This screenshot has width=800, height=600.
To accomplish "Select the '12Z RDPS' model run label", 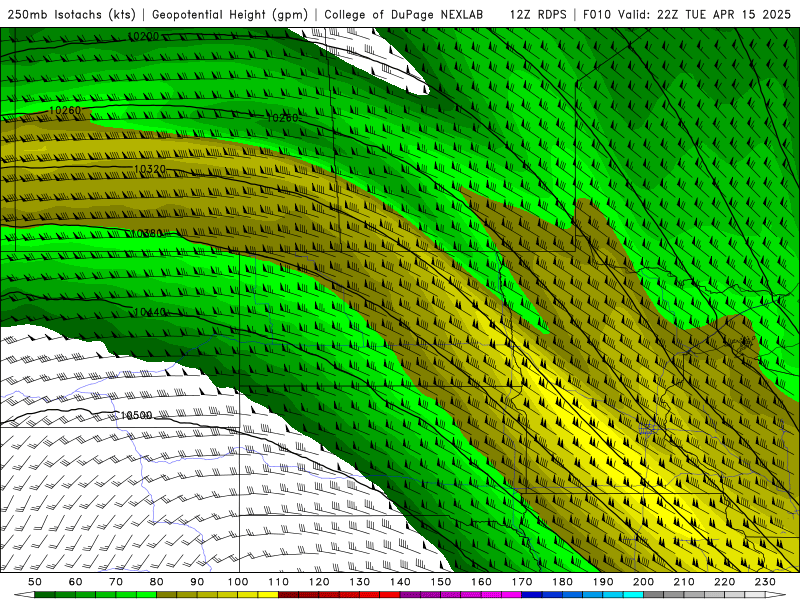I will click(538, 15).
